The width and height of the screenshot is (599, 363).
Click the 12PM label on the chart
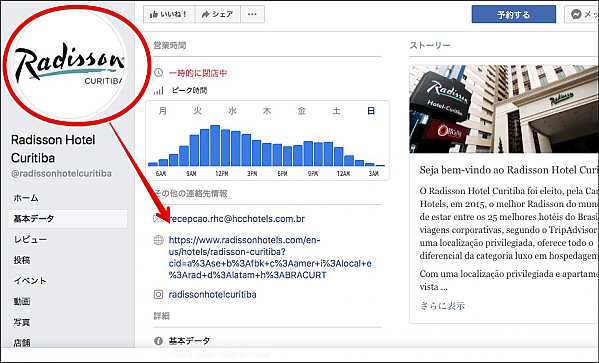pyautogui.click(x=222, y=174)
